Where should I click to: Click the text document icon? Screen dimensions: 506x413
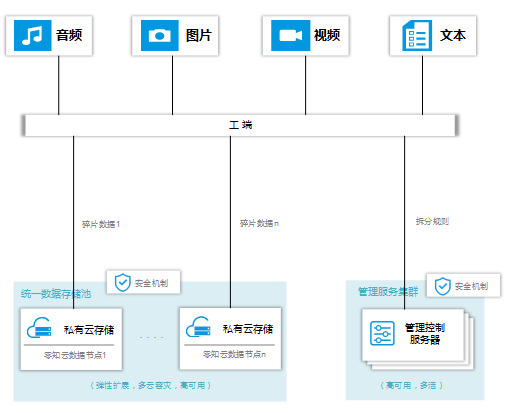tap(417, 35)
